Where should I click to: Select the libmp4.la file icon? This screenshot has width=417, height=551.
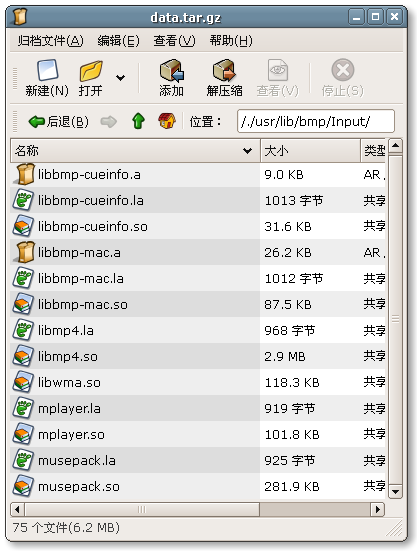coord(23,330)
